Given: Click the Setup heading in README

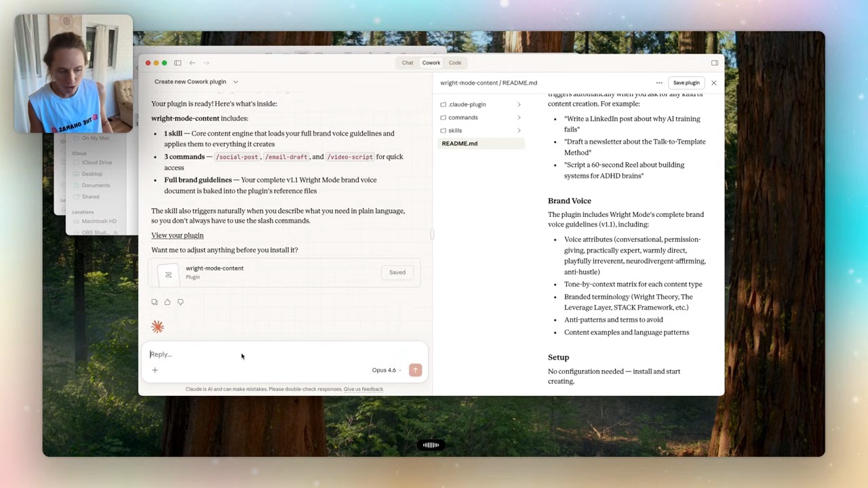Looking at the screenshot, I should pos(559,357).
